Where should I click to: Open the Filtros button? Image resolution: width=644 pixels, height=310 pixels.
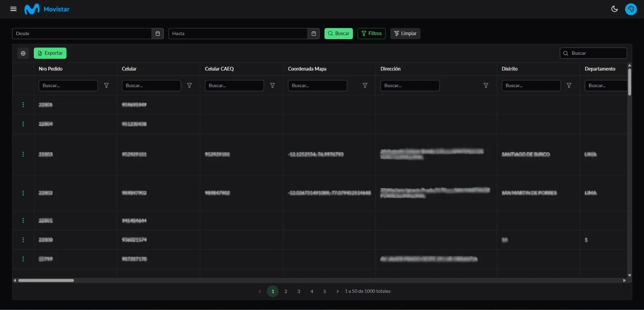point(372,33)
